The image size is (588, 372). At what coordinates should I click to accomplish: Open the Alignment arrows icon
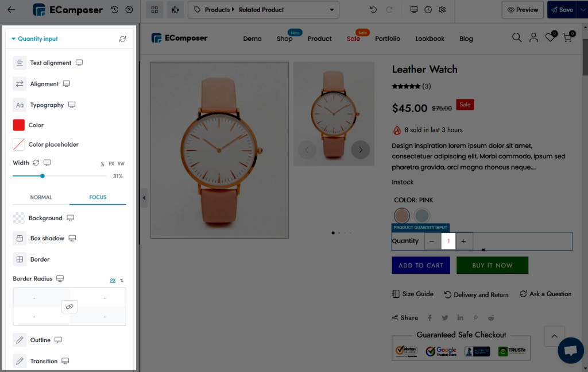click(20, 84)
